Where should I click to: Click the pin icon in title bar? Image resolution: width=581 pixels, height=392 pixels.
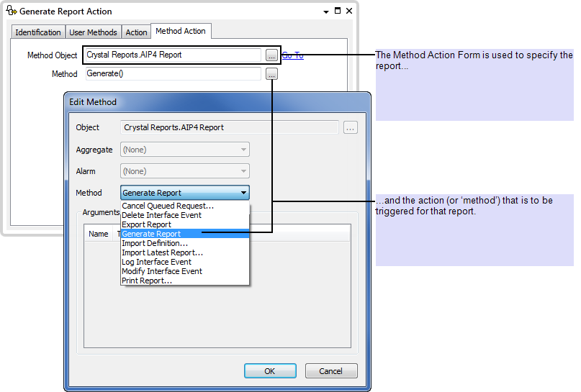pos(324,12)
